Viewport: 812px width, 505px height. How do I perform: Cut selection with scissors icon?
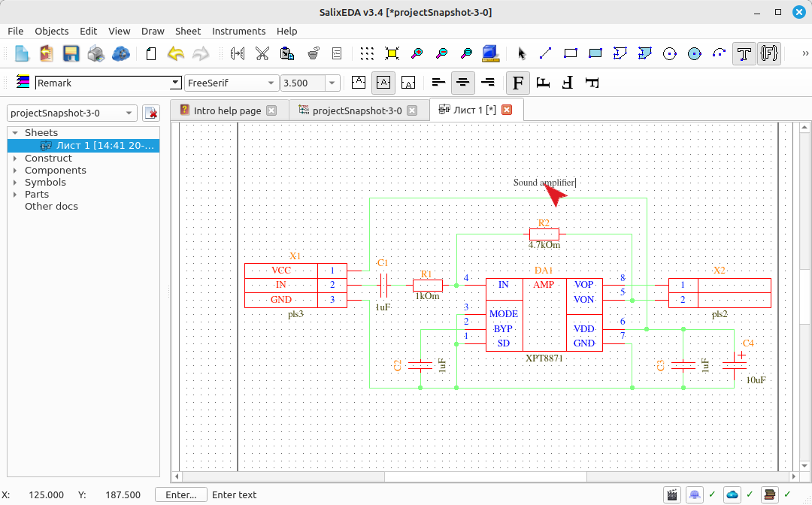tap(262, 53)
